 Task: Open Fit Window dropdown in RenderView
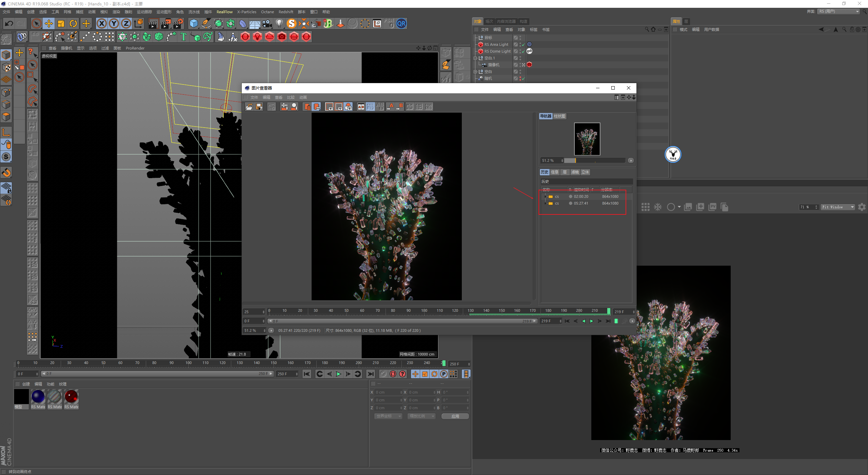(838, 207)
